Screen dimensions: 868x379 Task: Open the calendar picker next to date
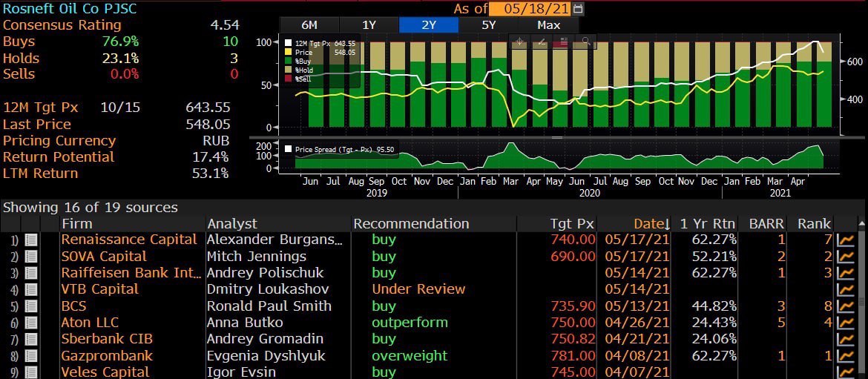pos(579,9)
